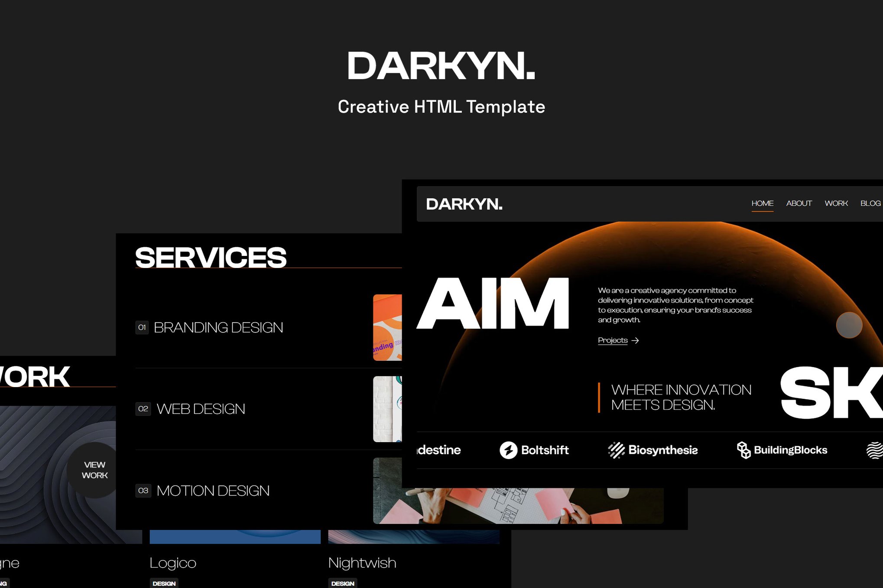Click the orange Branding Design thumbnail
This screenshot has width=883, height=588.
click(387, 327)
